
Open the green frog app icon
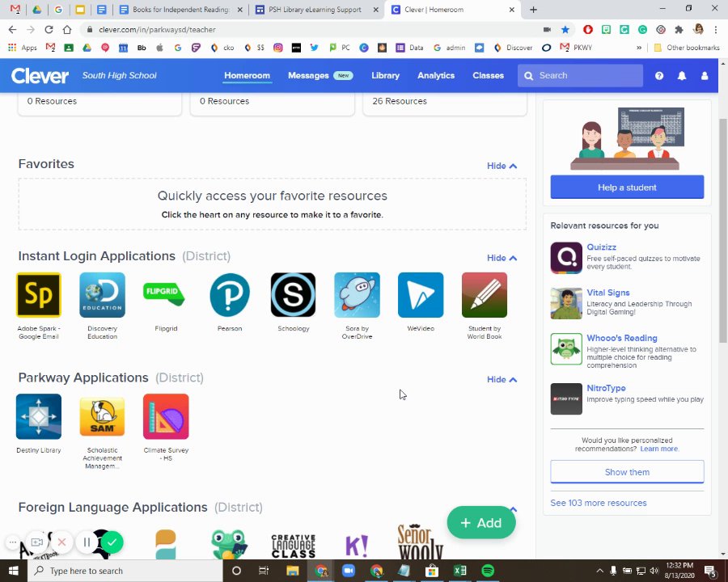[x=230, y=544]
